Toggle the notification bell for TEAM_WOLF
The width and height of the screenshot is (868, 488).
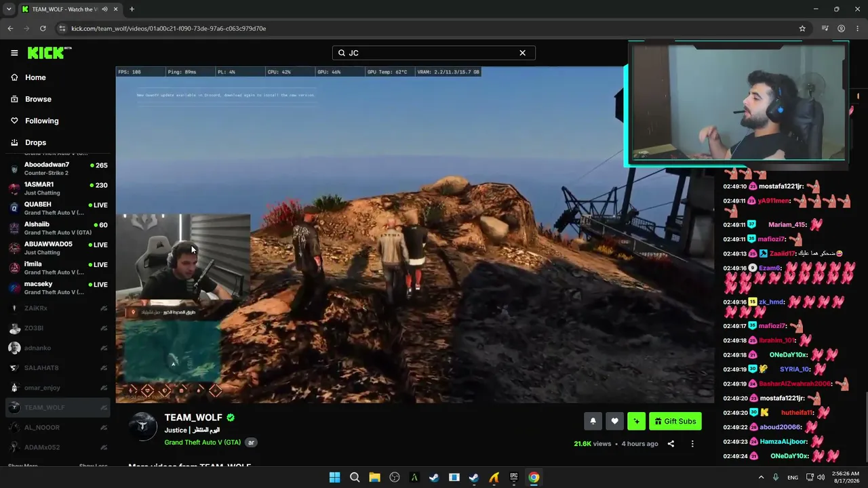coord(593,421)
